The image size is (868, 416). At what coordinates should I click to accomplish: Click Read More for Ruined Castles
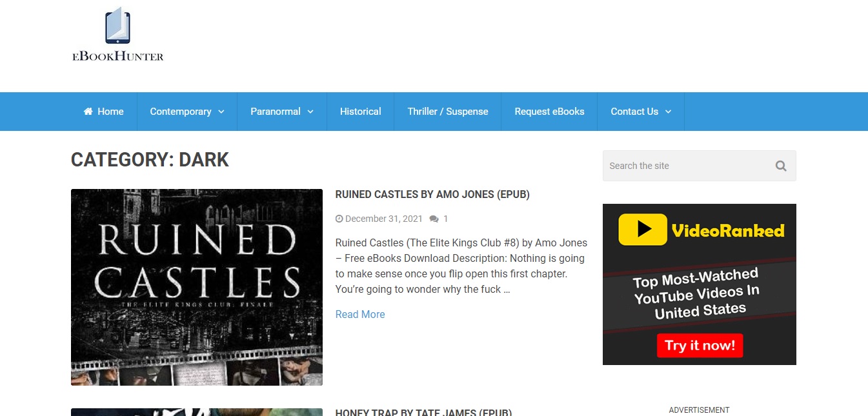click(x=360, y=314)
